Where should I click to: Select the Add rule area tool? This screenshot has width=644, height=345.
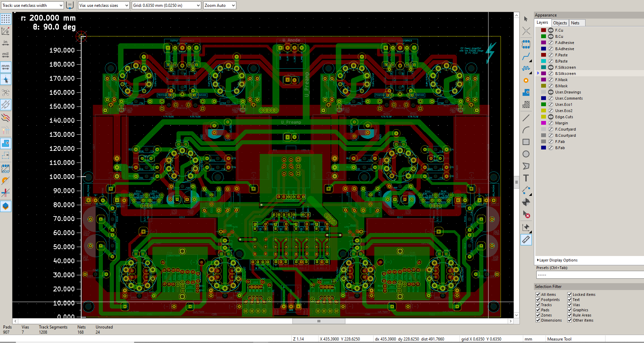point(526,105)
